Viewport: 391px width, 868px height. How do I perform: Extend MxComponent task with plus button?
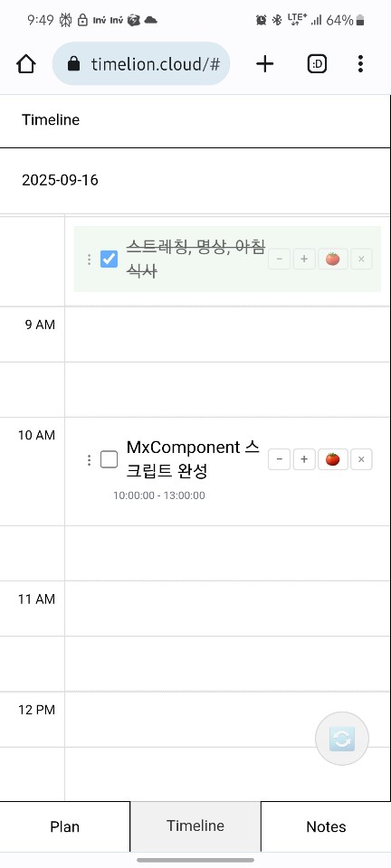pyautogui.click(x=304, y=459)
